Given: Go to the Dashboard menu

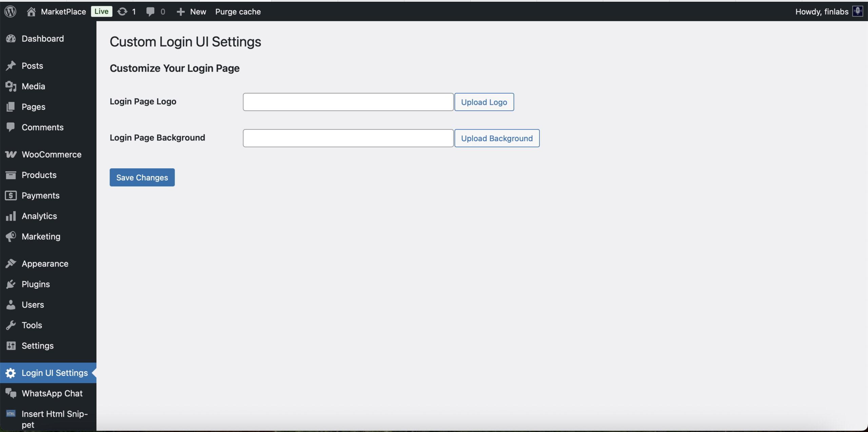Looking at the screenshot, I should pyautogui.click(x=42, y=39).
